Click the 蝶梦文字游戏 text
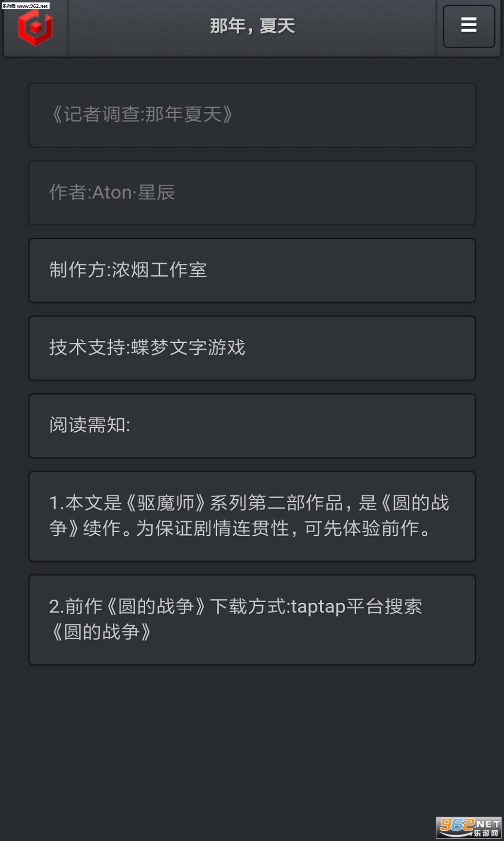The width and height of the screenshot is (504, 841). [189, 348]
